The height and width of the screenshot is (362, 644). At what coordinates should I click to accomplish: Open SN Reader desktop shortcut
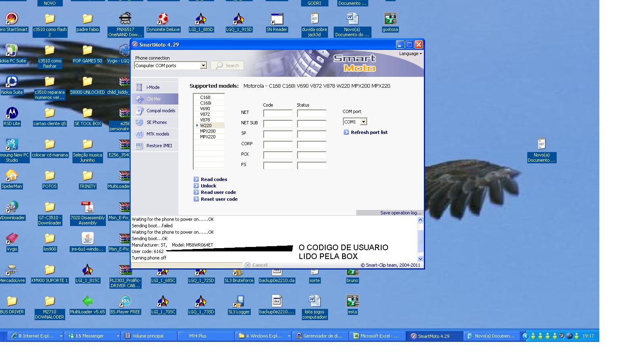click(277, 23)
